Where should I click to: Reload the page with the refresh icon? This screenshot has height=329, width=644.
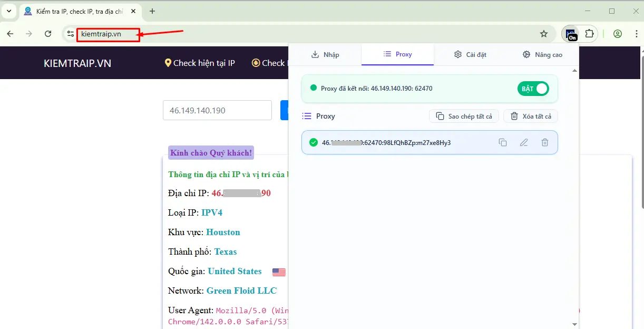pos(48,33)
